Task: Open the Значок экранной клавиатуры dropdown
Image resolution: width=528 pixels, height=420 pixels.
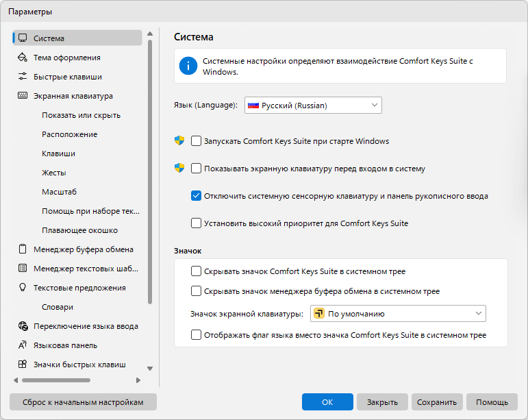Action: click(x=398, y=314)
